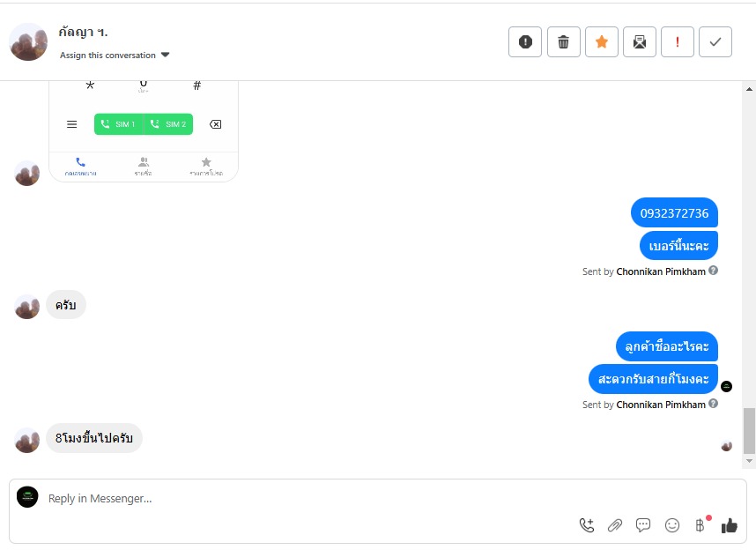
Task: Open help icon beside Chonnikan Pimkham under phone number
Action: pos(714,271)
